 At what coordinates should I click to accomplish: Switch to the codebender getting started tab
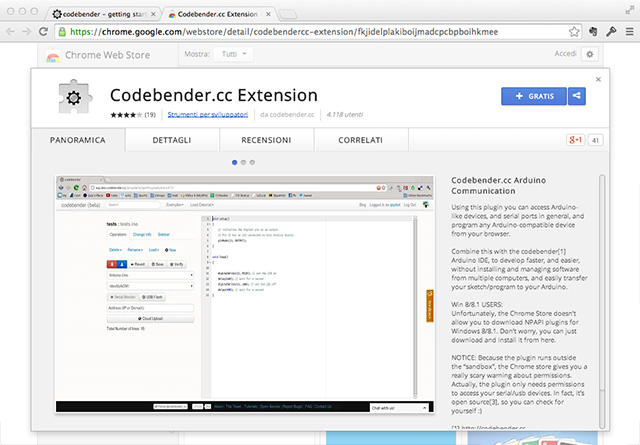[104, 14]
